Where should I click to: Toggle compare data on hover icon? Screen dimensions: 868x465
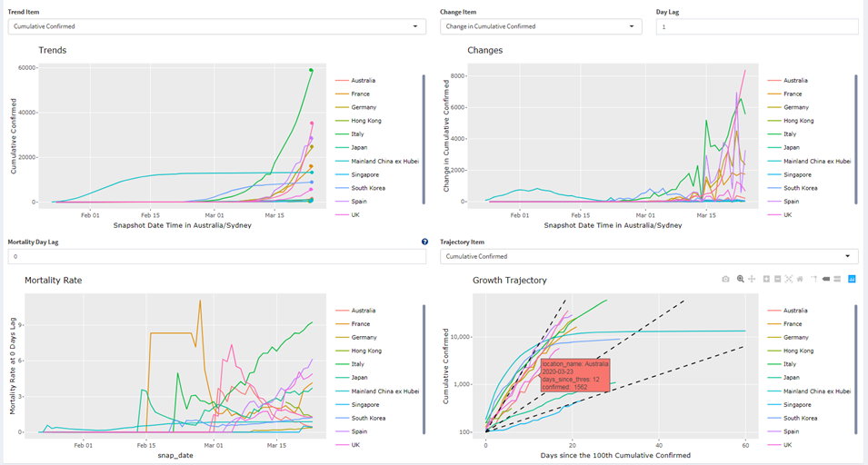838,279
